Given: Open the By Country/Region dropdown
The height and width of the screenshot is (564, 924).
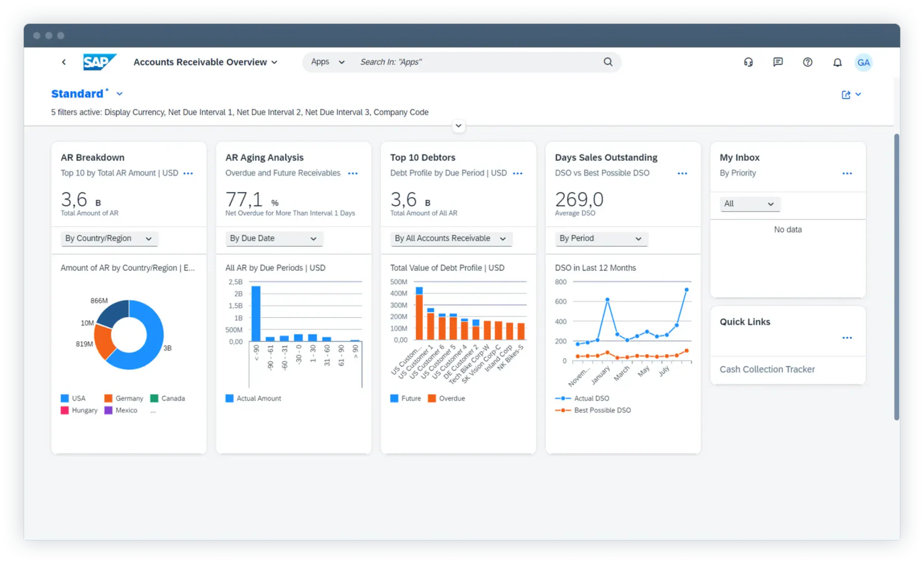Looking at the screenshot, I should click(109, 239).
